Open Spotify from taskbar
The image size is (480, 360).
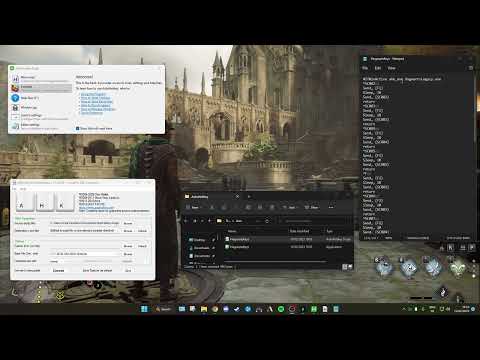click(281, 309)
